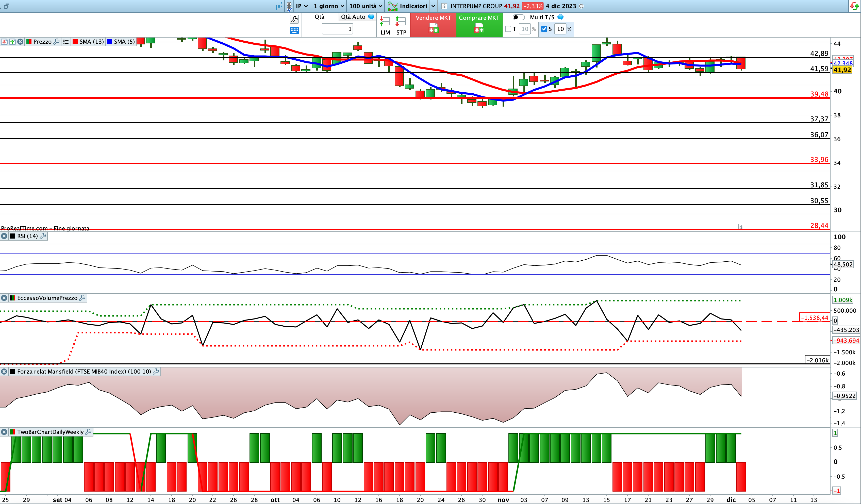
Task: Uncheck the S stop checkbox
Action: coord(544,29)
